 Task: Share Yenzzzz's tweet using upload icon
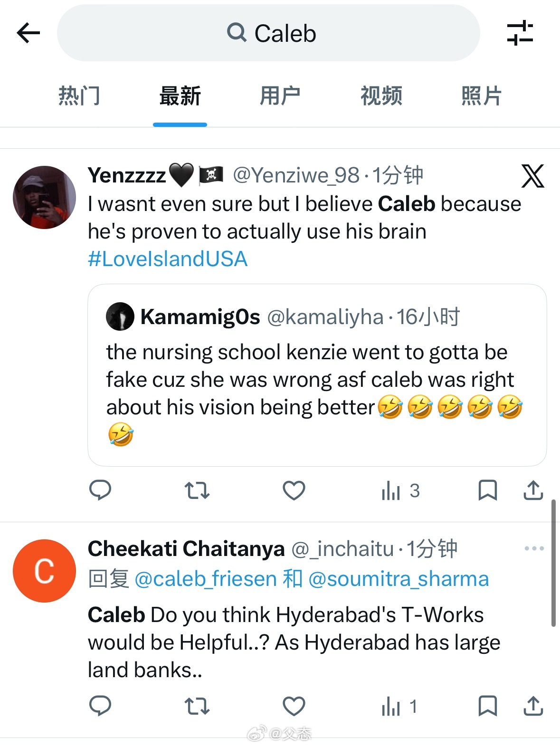pyautogui.click(x=533, y=490)
